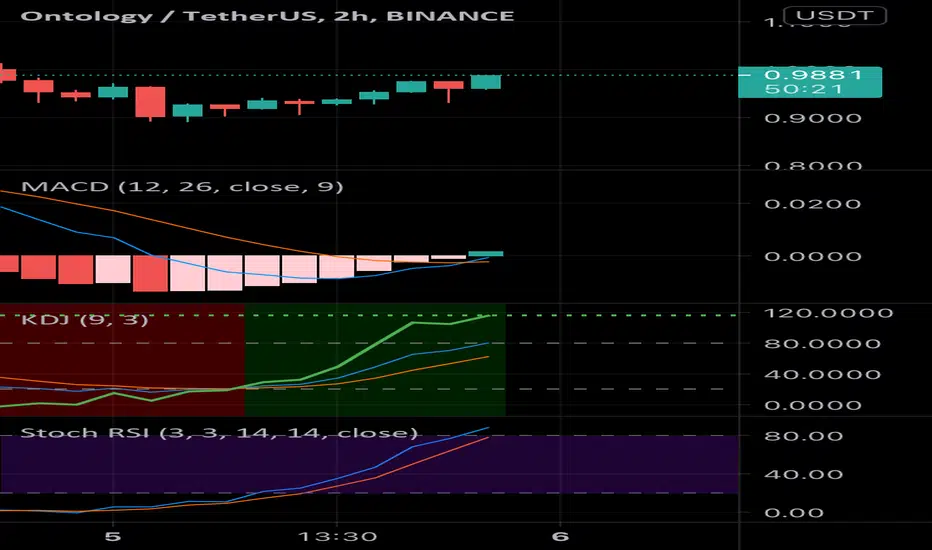Click the USDT currency button
This screenshot has height=550, width=932.
click(835, 15)
